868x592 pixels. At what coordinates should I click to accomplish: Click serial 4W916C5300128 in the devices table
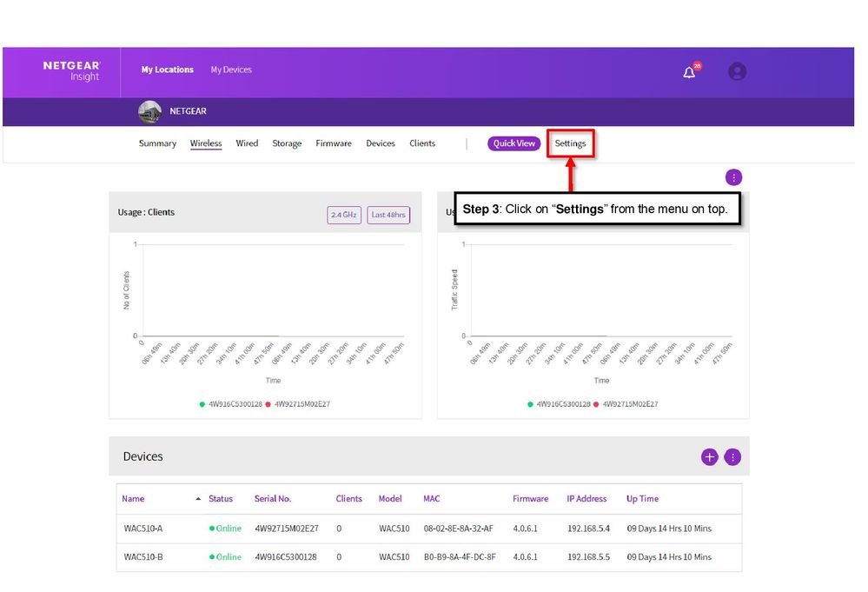click(286, 557)
